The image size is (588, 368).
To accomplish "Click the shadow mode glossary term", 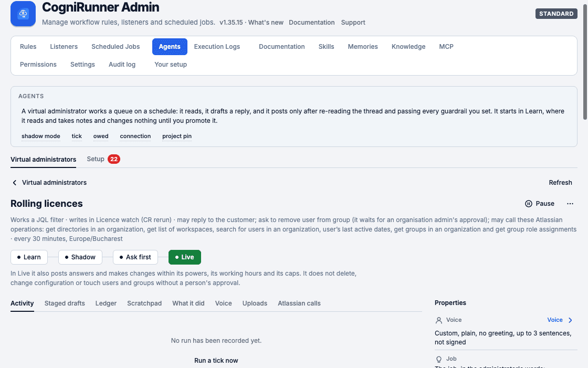I will [41, 136].
